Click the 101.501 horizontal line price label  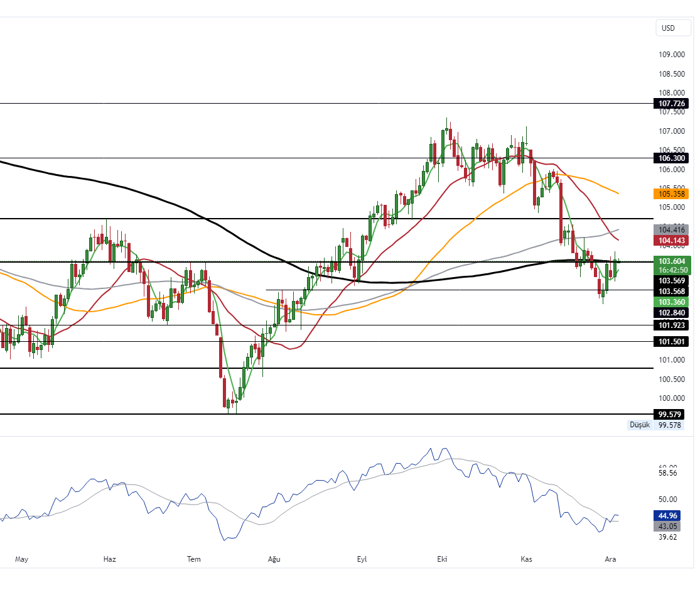tap(670, 342)
